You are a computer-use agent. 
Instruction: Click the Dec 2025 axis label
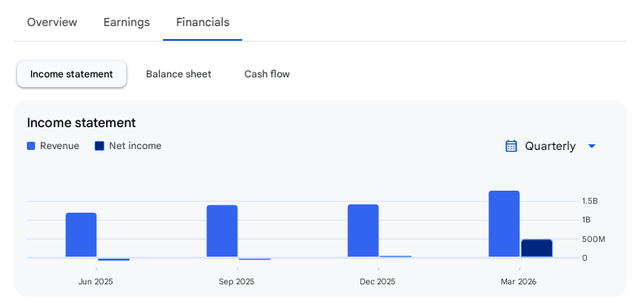tap(377, 282)
